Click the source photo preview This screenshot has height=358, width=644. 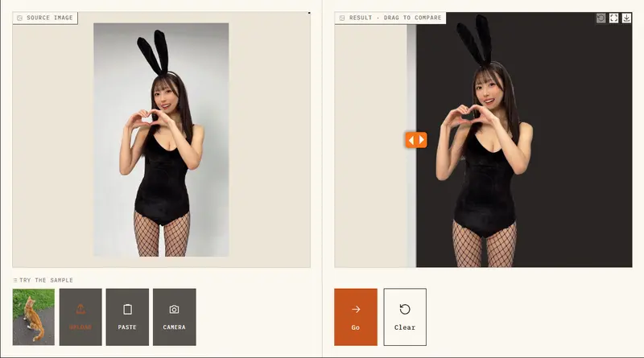coord(161,140)
